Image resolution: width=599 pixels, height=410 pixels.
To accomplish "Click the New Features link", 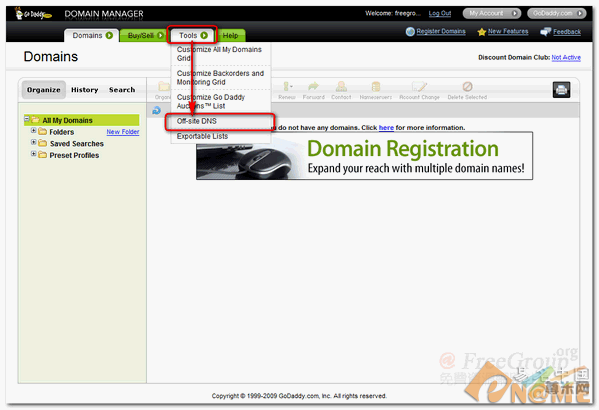I will pos(508,31).
